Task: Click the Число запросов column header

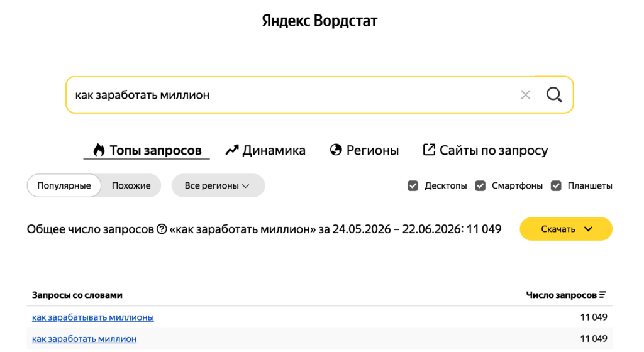Action: click(561, 295)
